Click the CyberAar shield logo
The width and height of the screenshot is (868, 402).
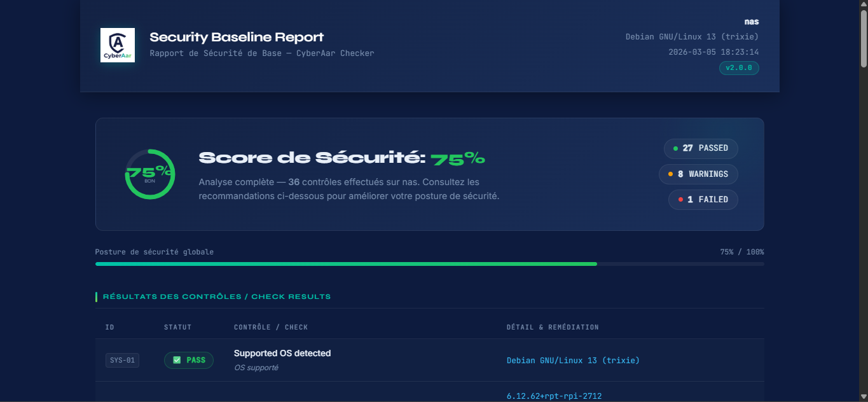pyautogui.click(x=117, y=45)
